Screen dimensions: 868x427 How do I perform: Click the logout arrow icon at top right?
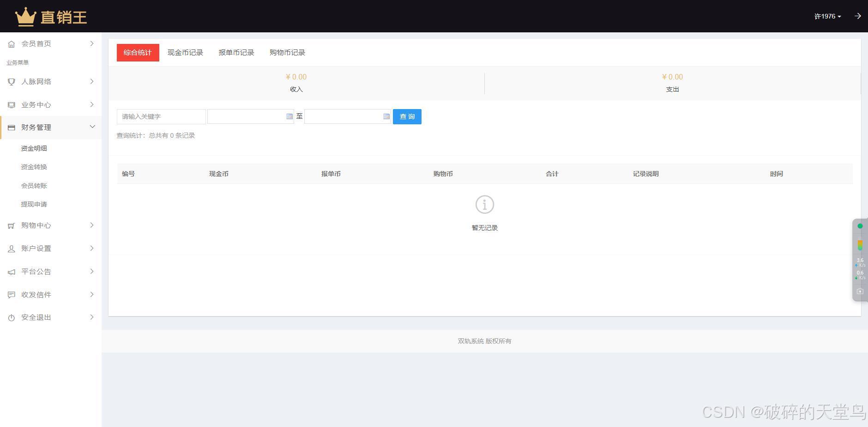pyautogui.click(x=857, y=16)
